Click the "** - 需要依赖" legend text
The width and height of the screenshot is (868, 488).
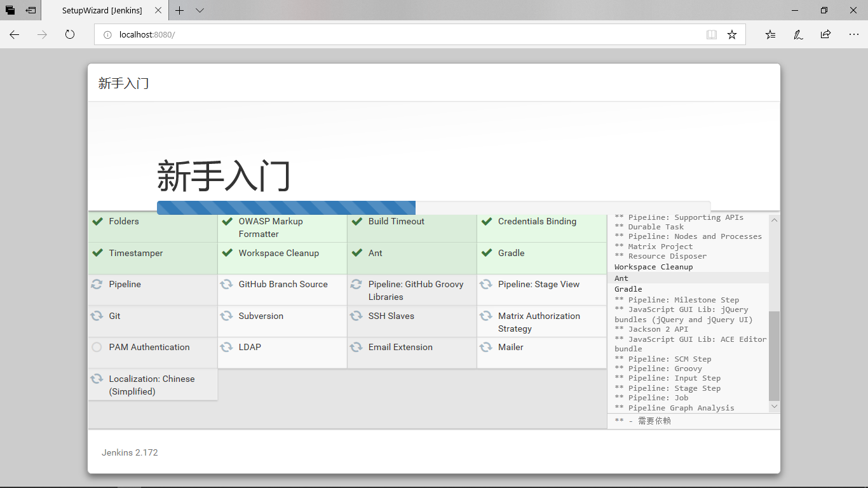[x=642, y=421]
